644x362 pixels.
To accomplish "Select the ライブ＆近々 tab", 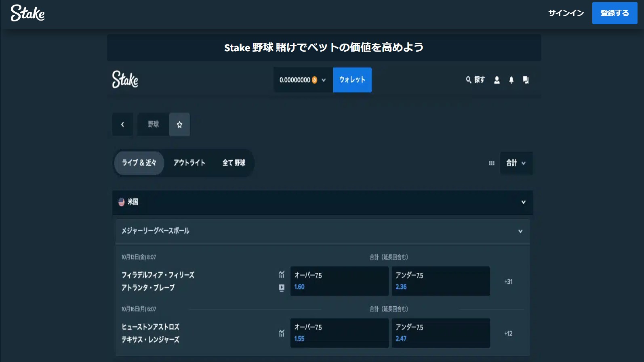I will tap(139, 163).
